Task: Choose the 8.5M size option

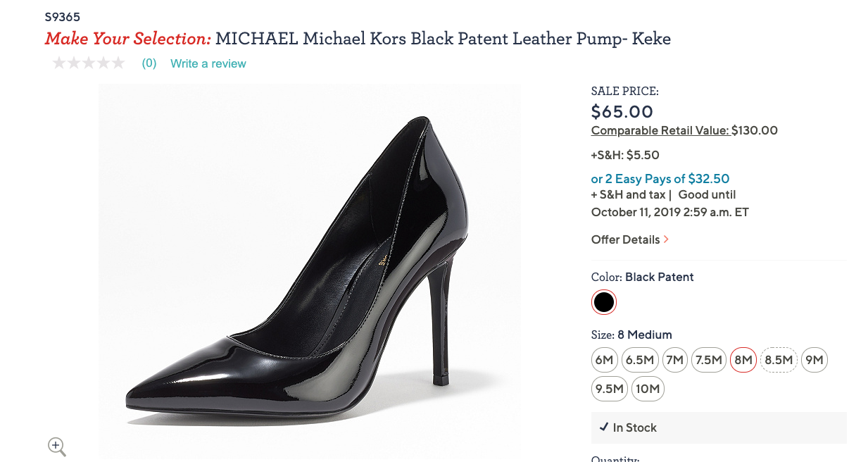Action: coord(779,360)
